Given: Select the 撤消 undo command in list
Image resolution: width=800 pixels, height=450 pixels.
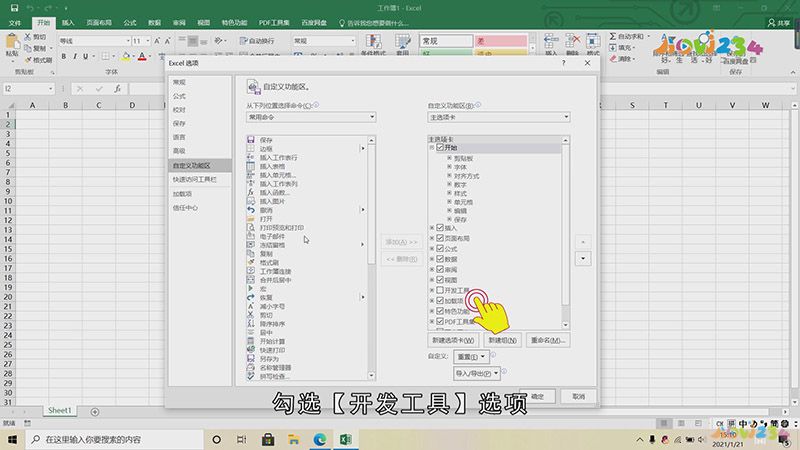Looking at the screenshot, I should click(266, 210).
